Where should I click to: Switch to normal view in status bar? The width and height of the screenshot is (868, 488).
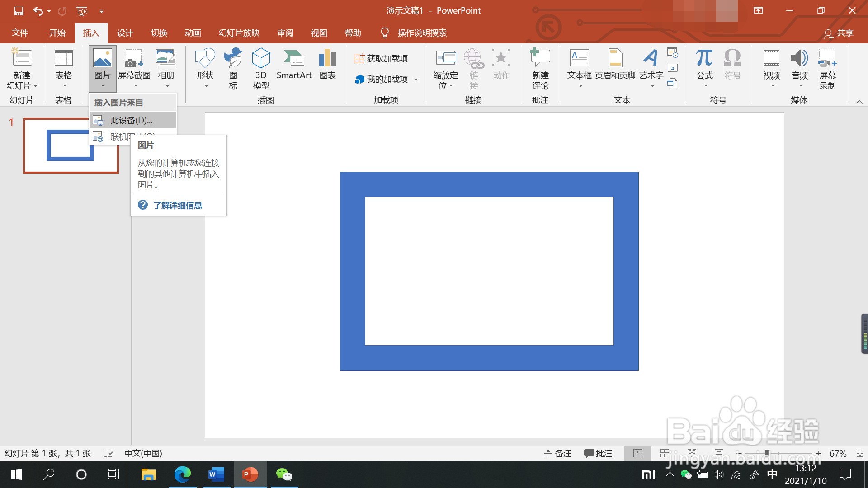(x=637, y=453)
